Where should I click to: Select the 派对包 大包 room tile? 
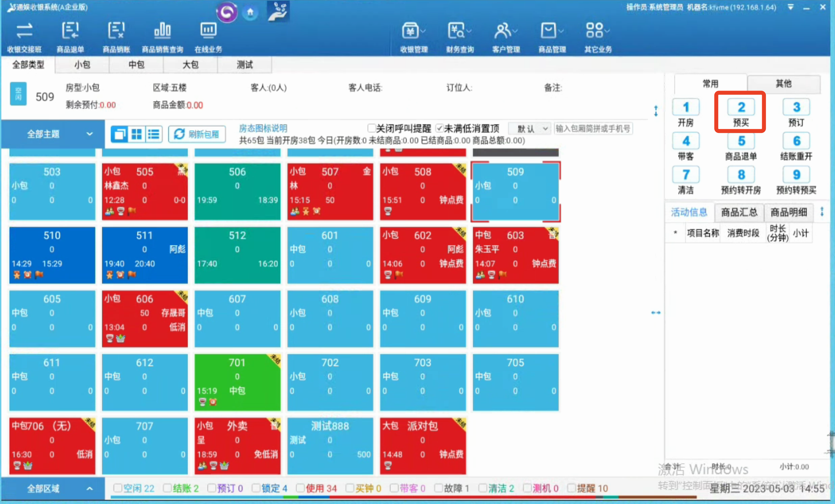click(x=423, y=446)
